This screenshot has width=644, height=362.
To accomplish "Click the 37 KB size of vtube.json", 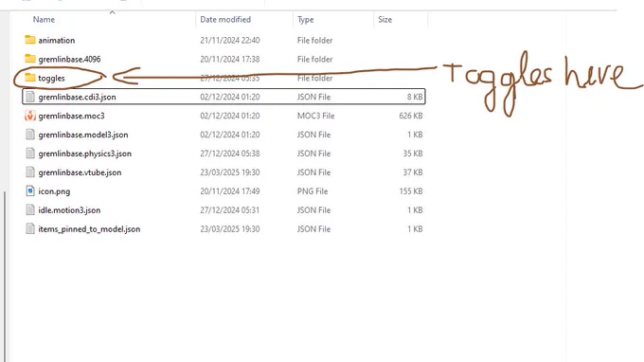I will 413,172.
